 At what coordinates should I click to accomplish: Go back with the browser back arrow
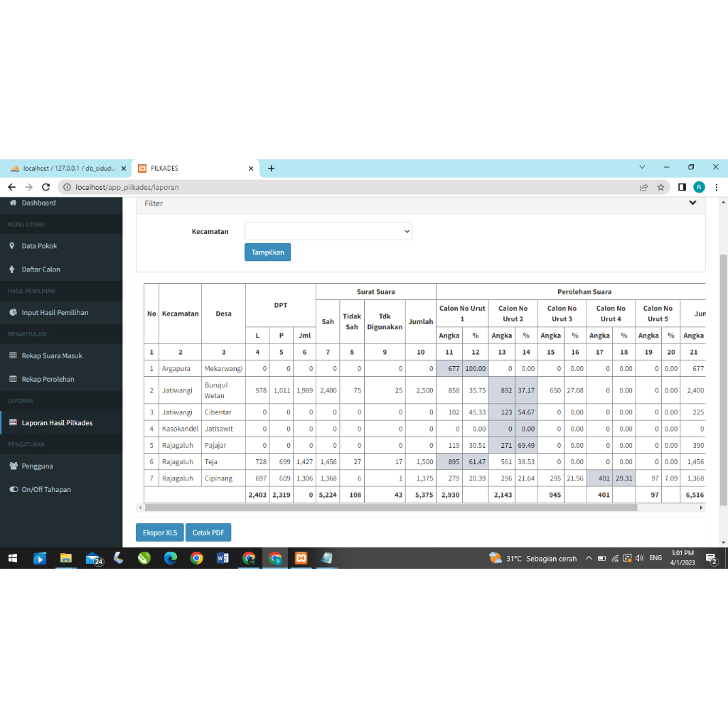click(x=11, y=187)
